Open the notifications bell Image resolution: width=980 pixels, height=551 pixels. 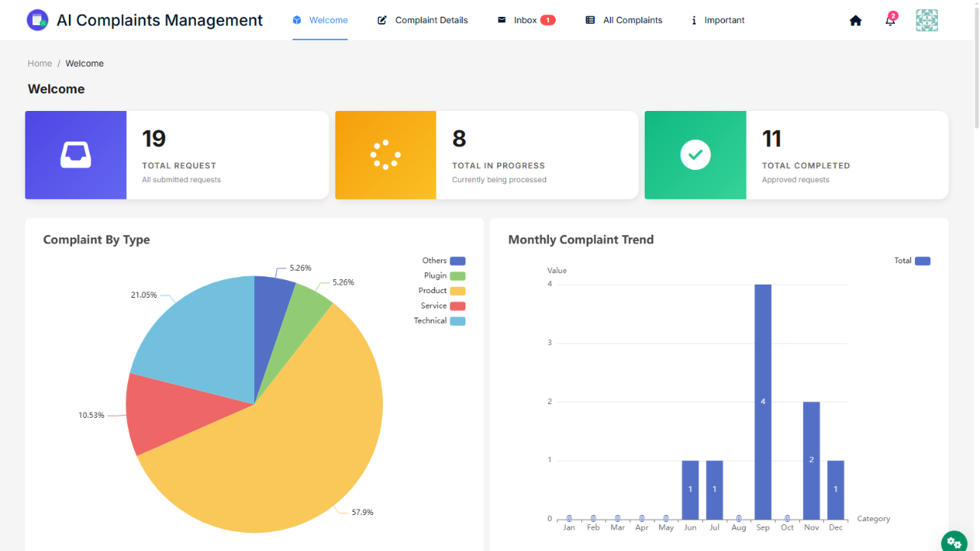[890, 21]
